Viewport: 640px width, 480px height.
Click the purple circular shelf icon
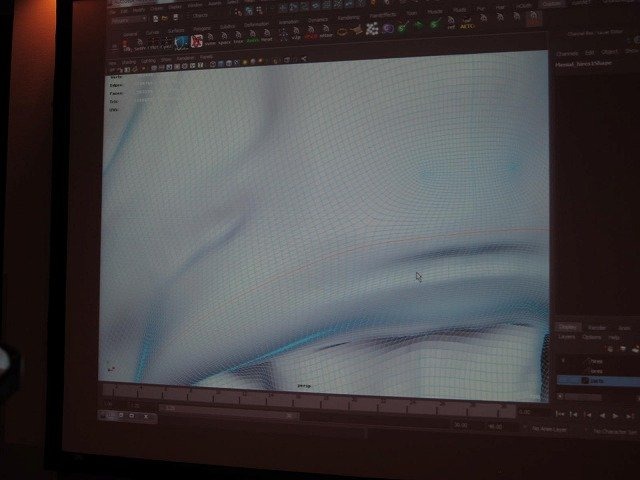(388, 28)
